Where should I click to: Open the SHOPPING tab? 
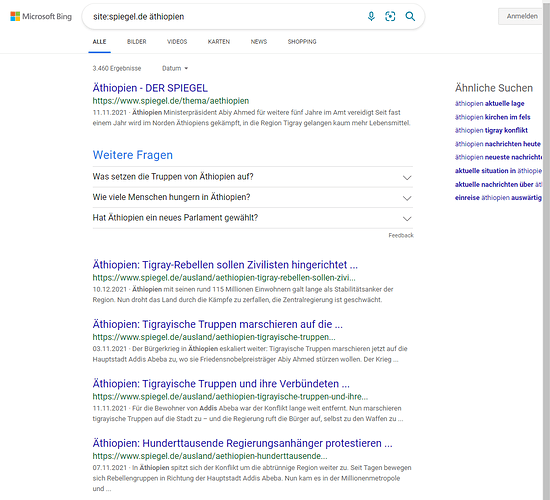click(302, 42)
